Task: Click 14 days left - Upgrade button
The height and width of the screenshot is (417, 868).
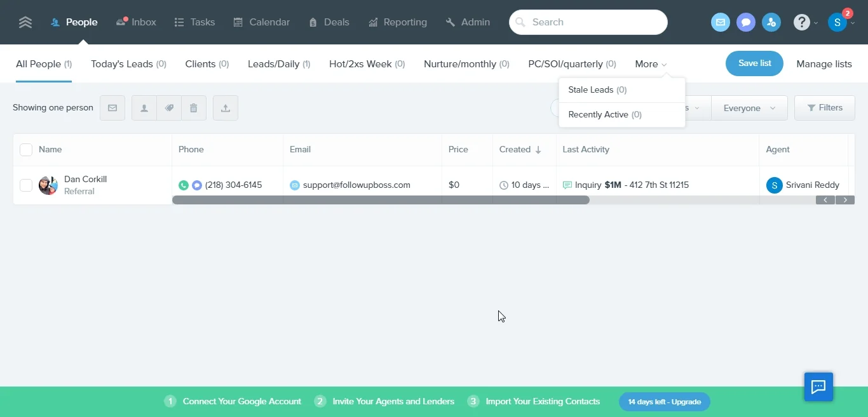Action: point(665,402)
